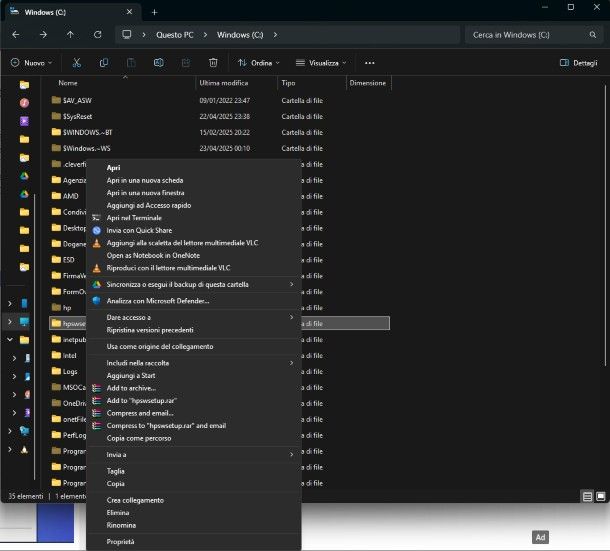The height and width of the screenshot is (551, 610).
Task: Click the Rename icon in the toolbar
Action: pos(158,62)
